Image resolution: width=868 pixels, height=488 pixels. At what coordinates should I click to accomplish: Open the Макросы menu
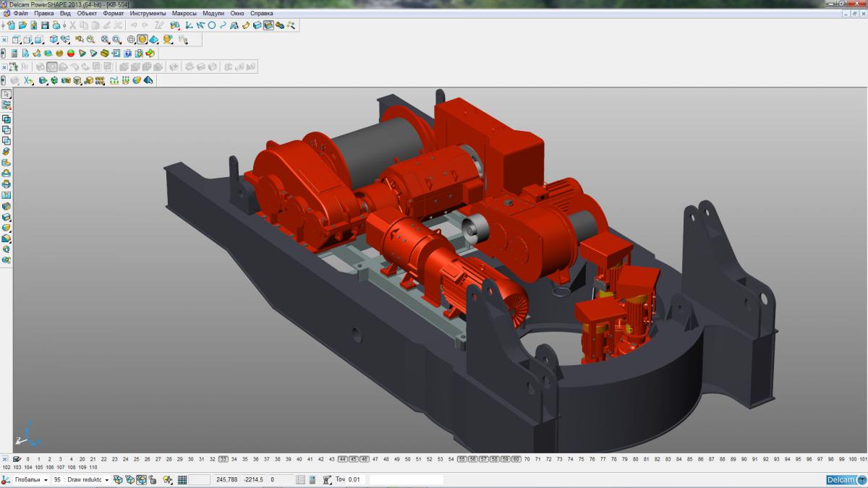coord(184,13)
